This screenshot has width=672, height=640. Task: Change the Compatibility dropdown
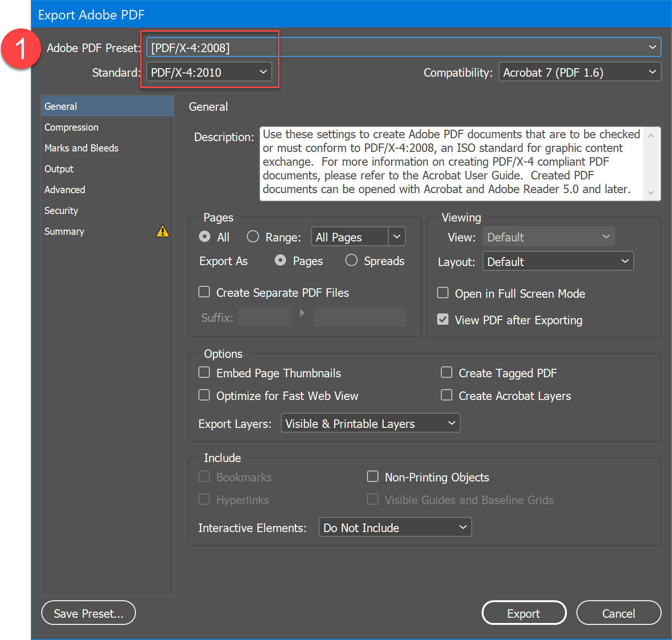pos(651,71)
